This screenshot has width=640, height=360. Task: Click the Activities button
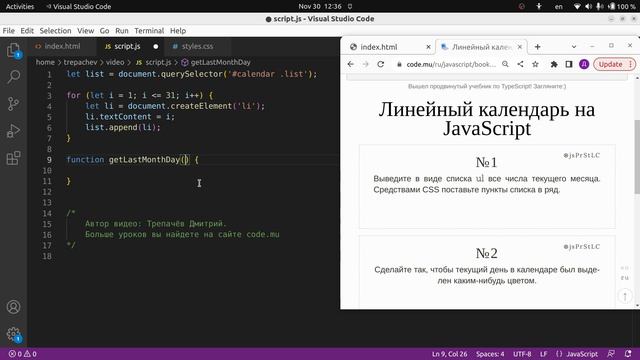(20, 7)
